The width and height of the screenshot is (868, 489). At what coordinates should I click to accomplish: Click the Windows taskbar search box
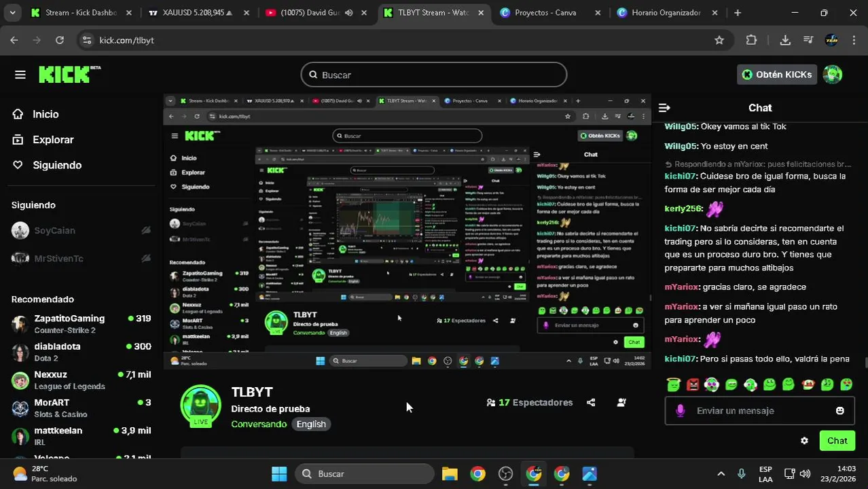(364, 474)
